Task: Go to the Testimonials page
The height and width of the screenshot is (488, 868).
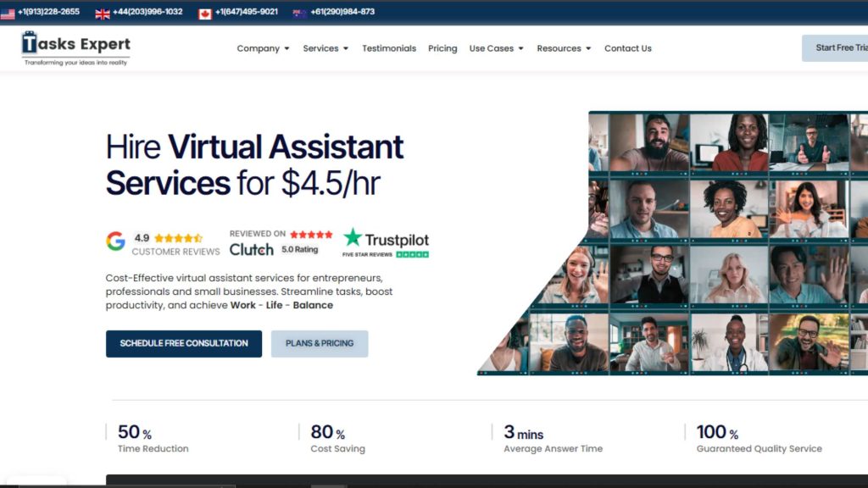Action: pos(389,48)
